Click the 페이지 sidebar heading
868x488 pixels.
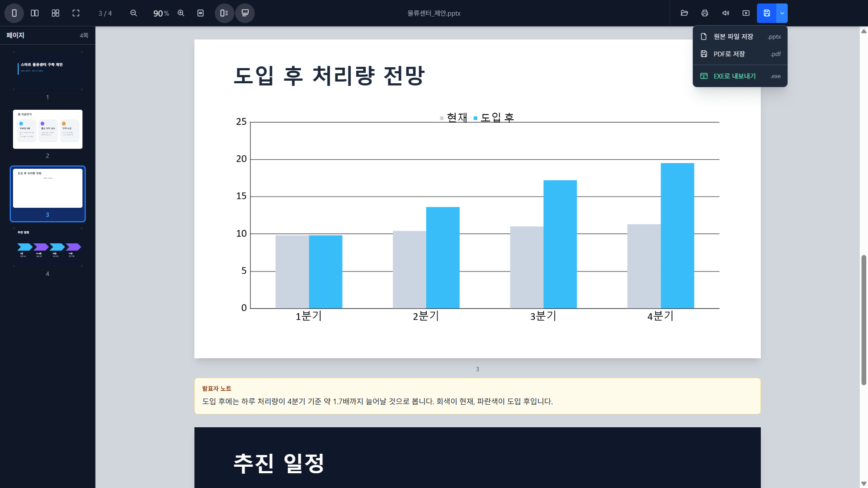[15, 36]
